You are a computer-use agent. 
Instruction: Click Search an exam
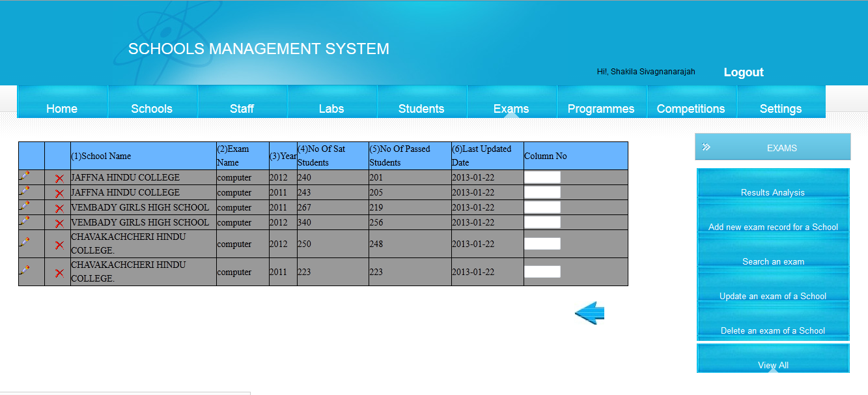772,261
